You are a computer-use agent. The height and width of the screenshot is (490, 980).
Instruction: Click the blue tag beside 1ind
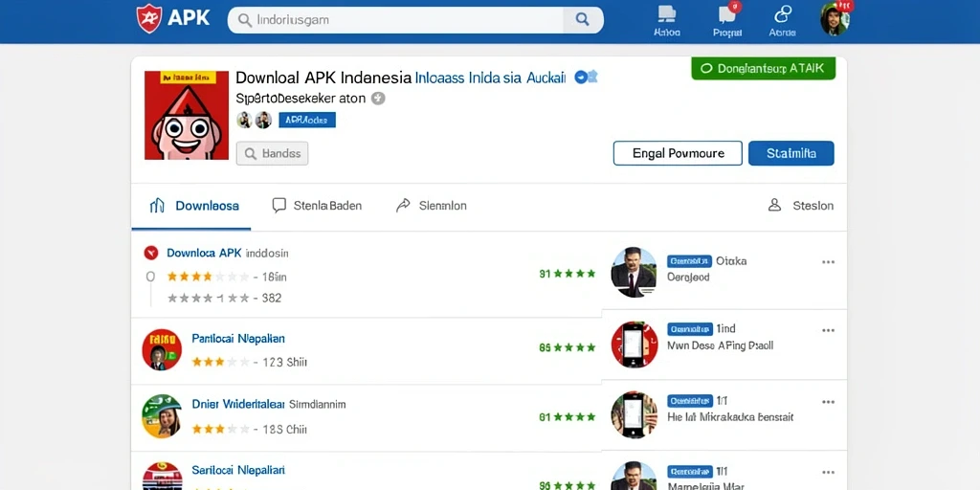pos(690,329)
